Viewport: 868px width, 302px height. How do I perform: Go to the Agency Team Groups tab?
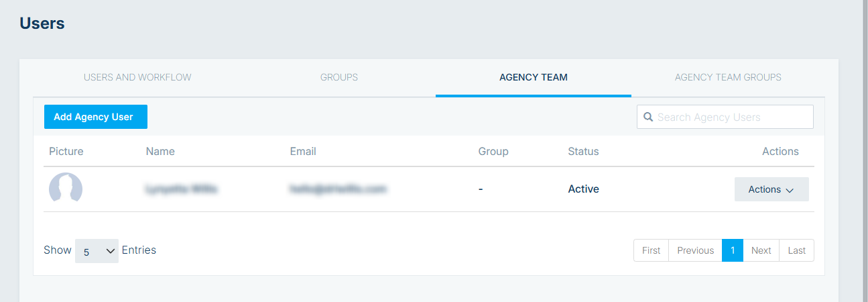pyautogui.click(x=728, y=77)
